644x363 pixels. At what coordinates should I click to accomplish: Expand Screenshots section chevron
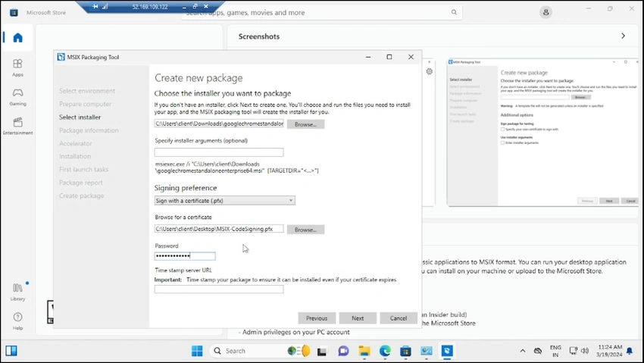pyautogui.click(x=623, y=36)
